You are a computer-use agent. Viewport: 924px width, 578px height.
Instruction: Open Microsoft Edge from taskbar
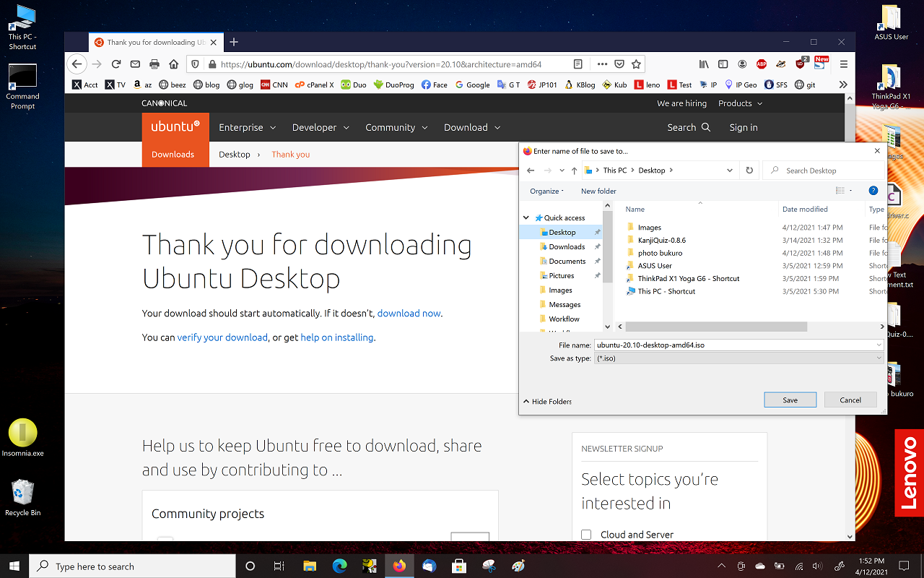pos(339,566)
